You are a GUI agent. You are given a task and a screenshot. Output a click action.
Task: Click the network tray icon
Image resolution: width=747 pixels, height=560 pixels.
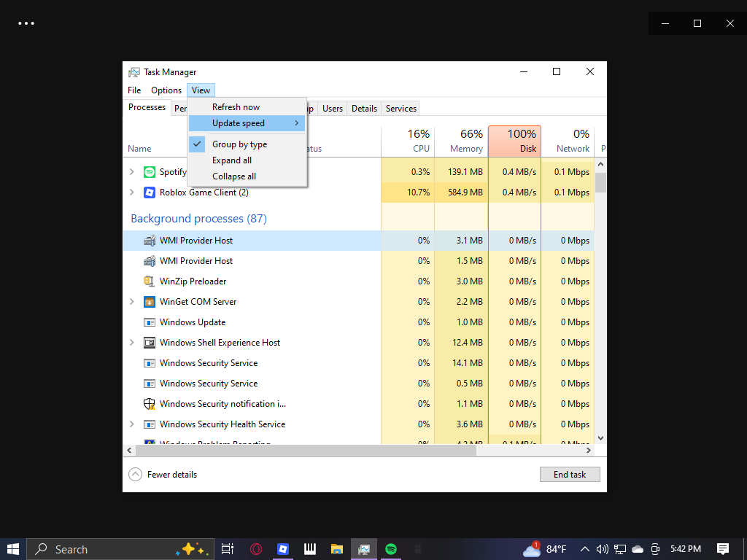[x=620, y=549]
